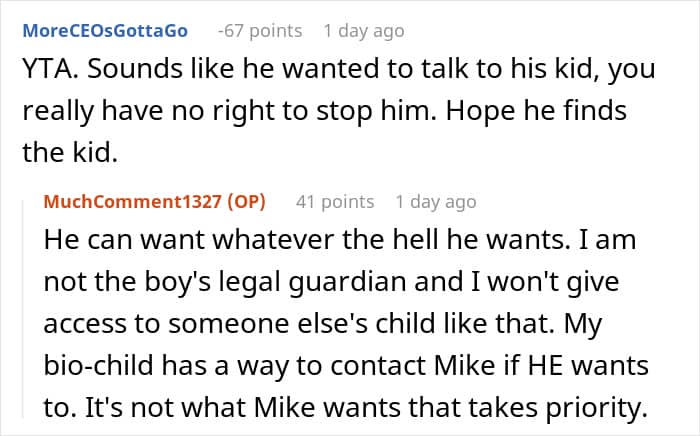Click the sentence 'Hope he finds the kid.'
Screen dimensions: 700x436
325,132
